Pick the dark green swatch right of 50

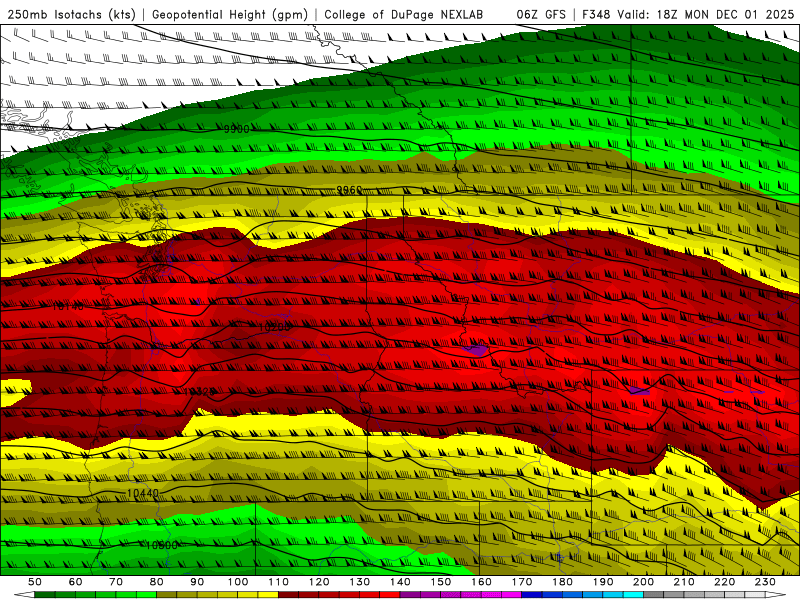[x=44, y=594]
